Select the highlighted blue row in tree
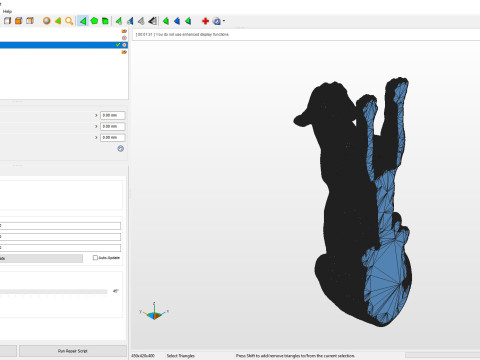Image resolution: width=480 pixels, height=360 pixels. coord(64,45)
